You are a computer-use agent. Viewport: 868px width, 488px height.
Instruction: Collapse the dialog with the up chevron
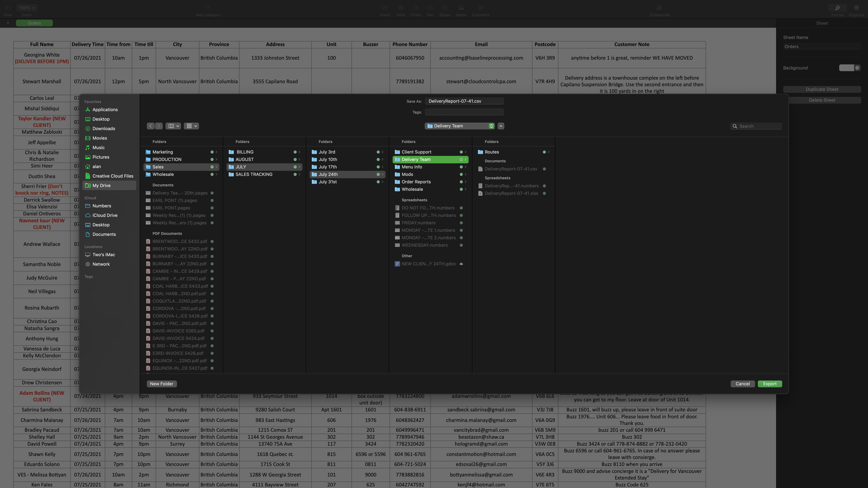(501, 126)
